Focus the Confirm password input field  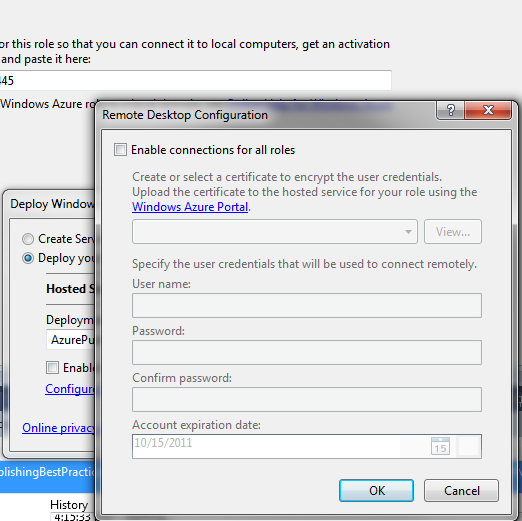(307, 399)
